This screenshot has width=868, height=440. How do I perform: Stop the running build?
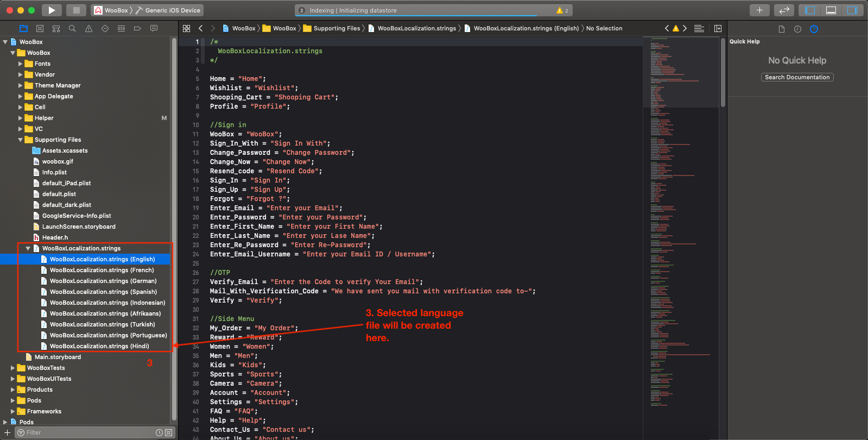[x=77, y=10]
